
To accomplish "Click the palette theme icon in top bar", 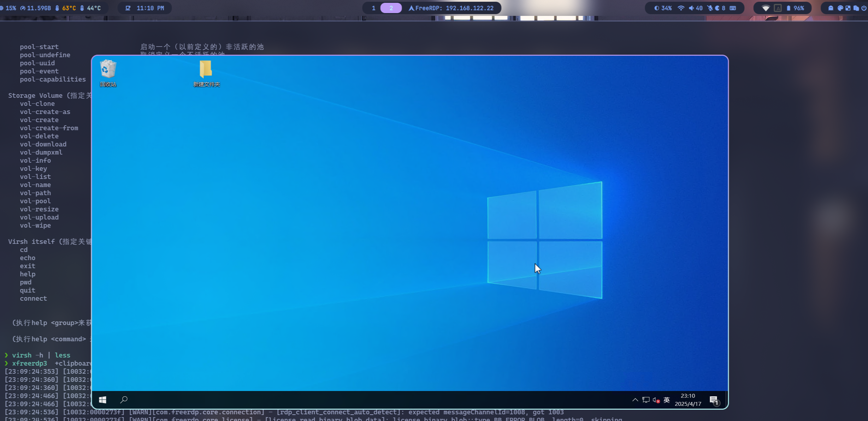I will (840, 8).
